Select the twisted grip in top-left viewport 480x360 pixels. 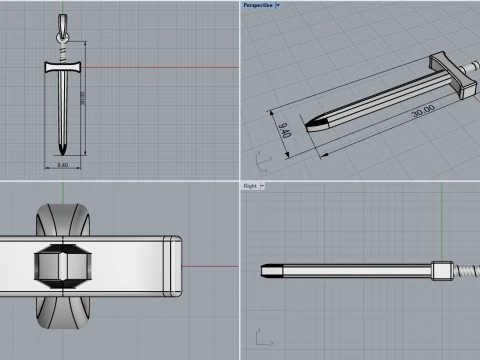point(63,54)
